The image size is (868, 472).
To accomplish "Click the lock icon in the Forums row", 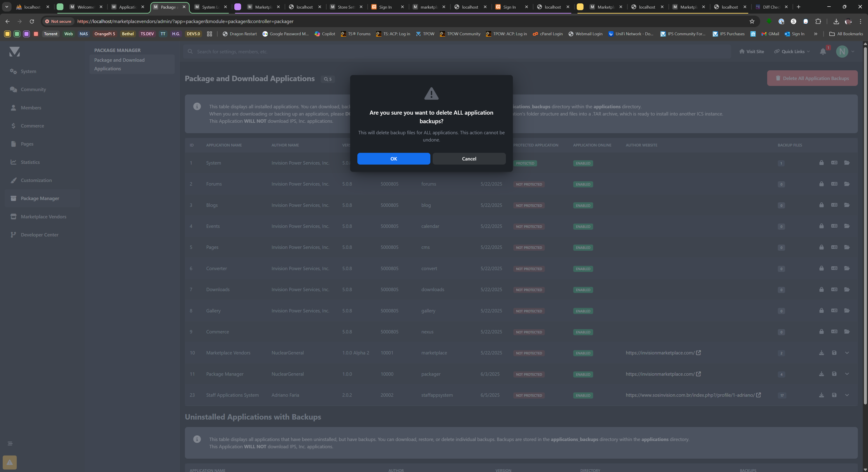I will (x=821, y=184).
